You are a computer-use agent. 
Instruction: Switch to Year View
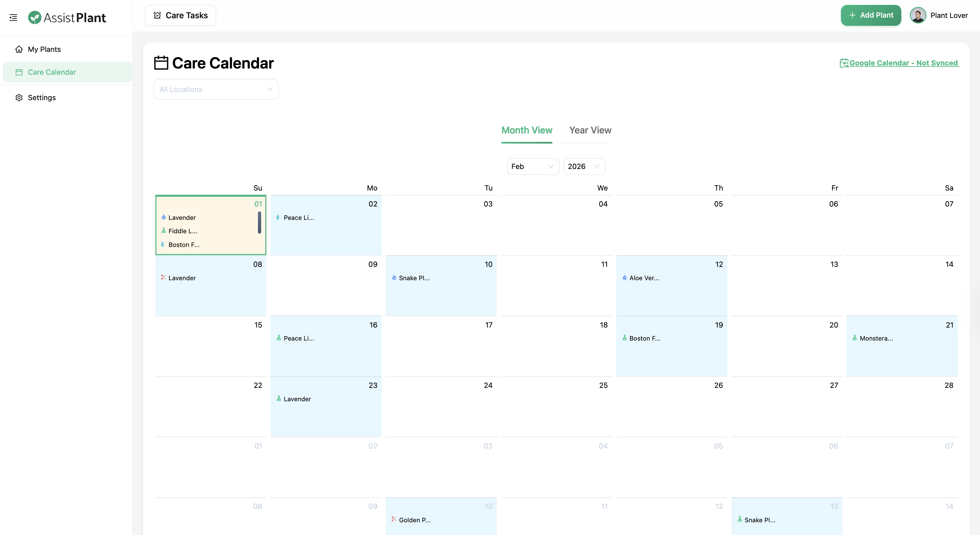coord(590,130)
